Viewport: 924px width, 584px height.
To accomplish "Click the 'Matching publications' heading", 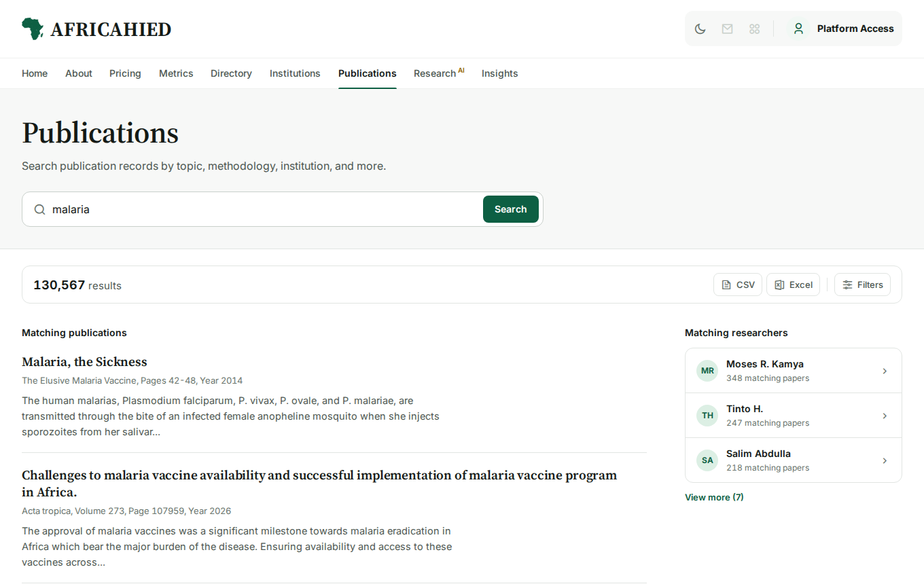I will [74, 333].
